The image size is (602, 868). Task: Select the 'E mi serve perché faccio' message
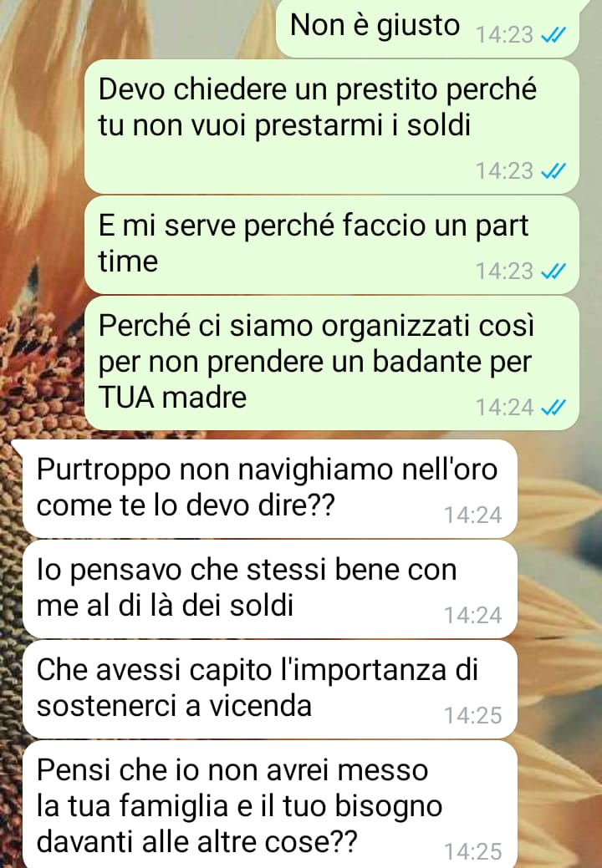332,245
